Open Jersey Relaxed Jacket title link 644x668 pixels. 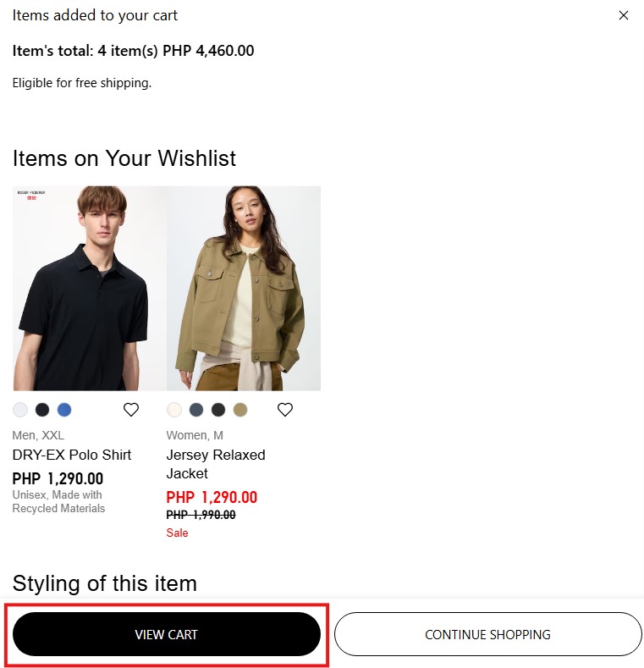pyautogui.click(x=216, y=464)
